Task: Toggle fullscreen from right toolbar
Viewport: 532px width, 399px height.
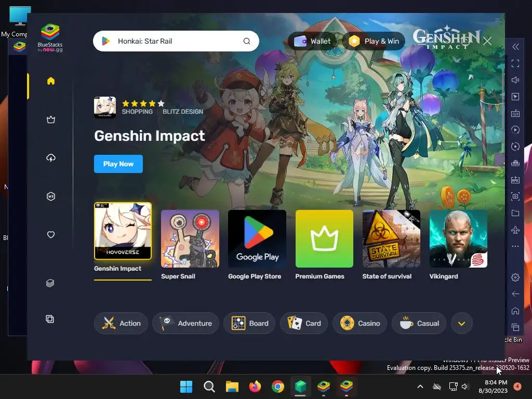Action: [x=515, y=63]
